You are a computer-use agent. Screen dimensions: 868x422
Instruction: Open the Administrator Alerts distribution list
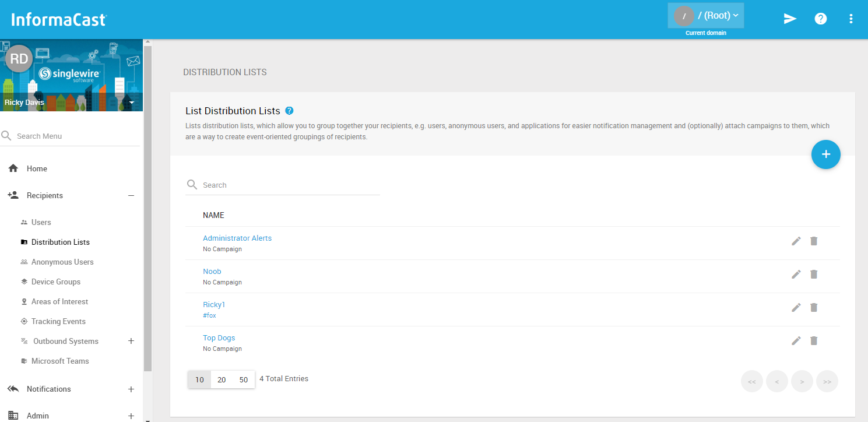click(237, 238)
